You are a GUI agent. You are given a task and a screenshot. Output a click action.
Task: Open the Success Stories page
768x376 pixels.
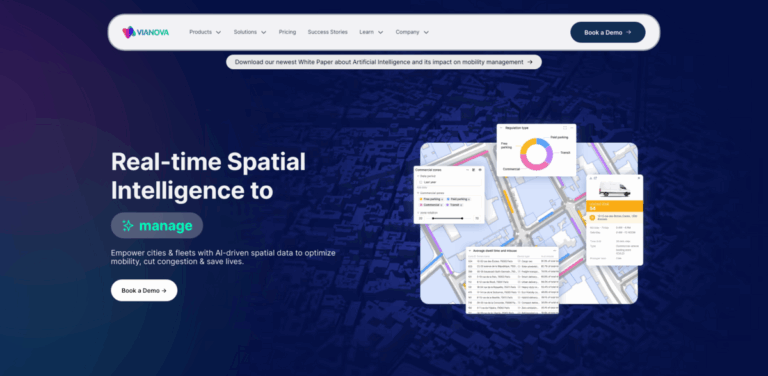328,32
